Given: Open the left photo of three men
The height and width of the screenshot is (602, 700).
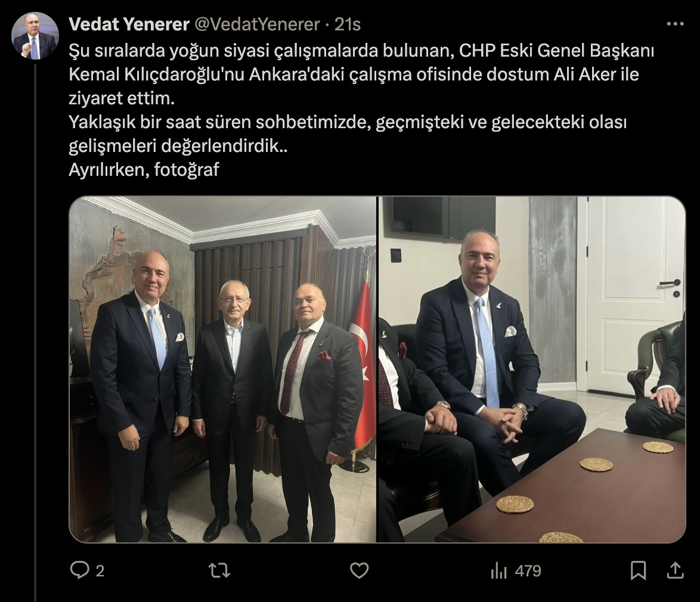Looking at the screenshot, I should (223, 370).
